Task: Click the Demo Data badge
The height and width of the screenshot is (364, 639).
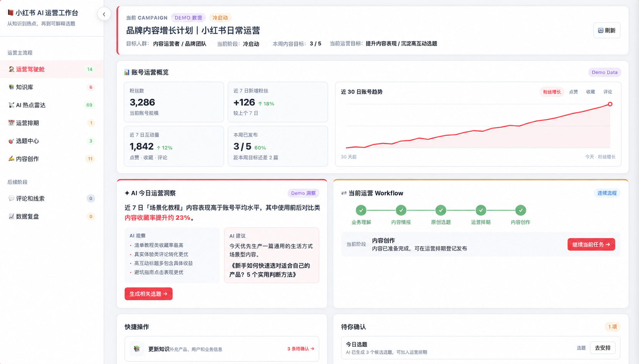Action: (x=604, y=72)
